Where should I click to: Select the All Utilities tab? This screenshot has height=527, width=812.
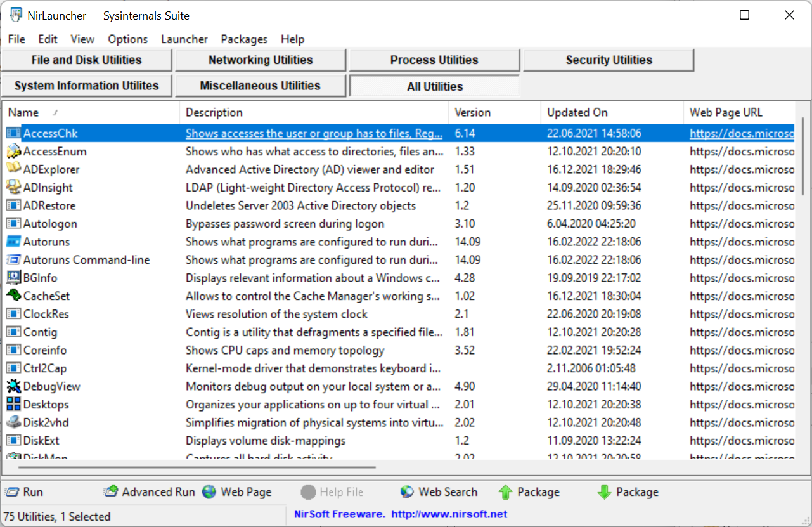[x=434, y=86]
